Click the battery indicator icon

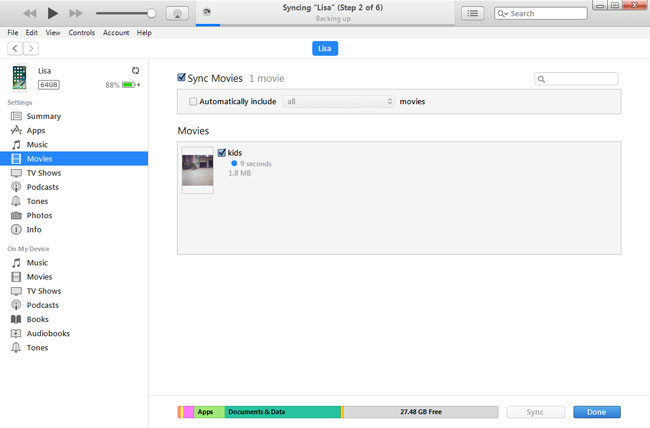(129, 85)
